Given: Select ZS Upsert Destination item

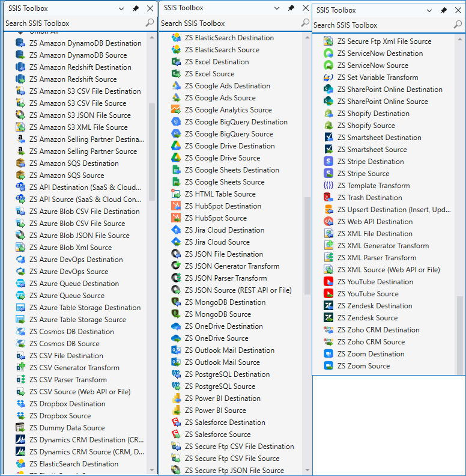Looking at the screenshot, I should (x=393, y=210).
